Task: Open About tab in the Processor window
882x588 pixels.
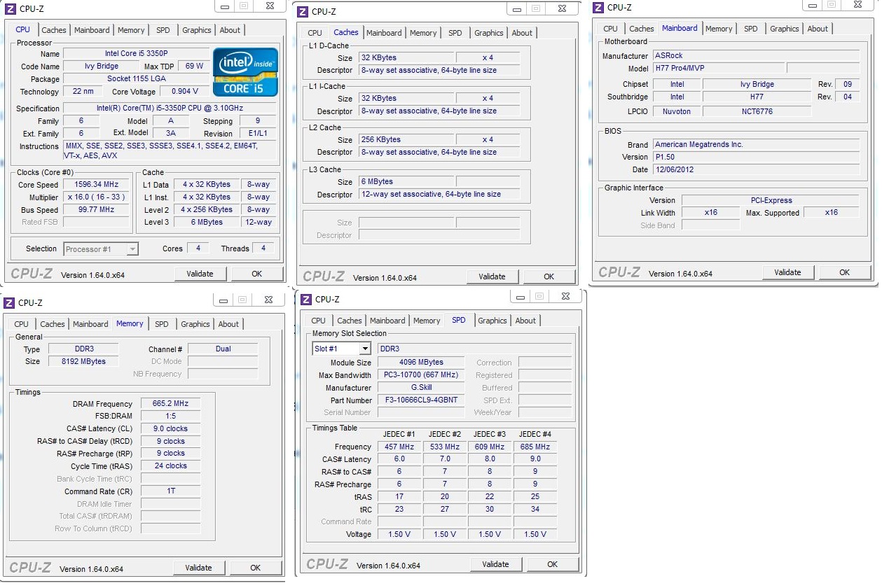Action: pyautogui.click(x=230, y=30)
